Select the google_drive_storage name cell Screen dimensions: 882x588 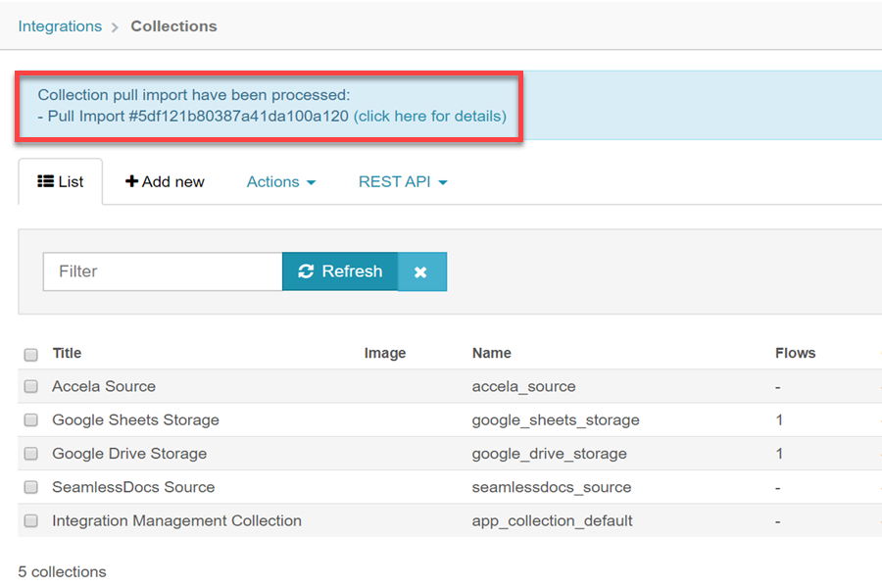pos(549,454)
